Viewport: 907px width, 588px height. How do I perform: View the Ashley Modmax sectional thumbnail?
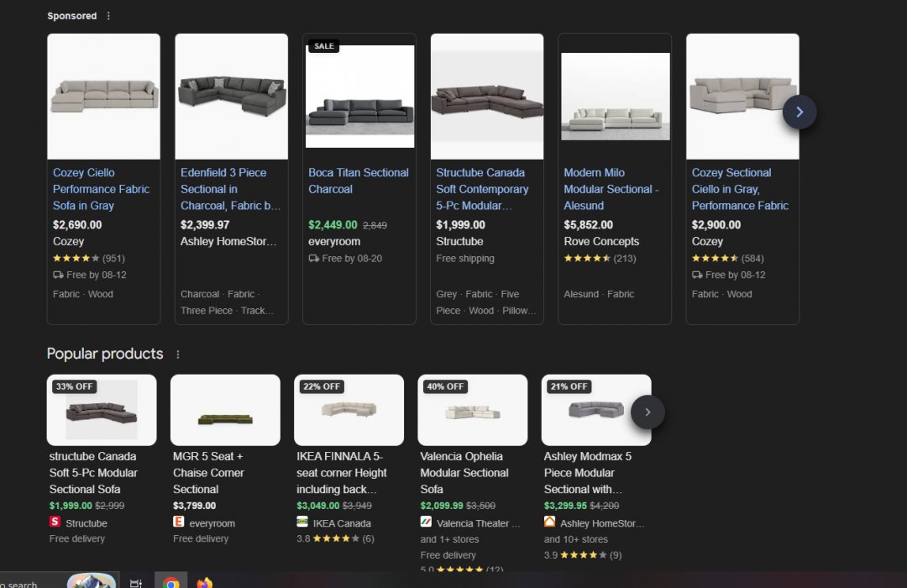click(x=596, y=410)
